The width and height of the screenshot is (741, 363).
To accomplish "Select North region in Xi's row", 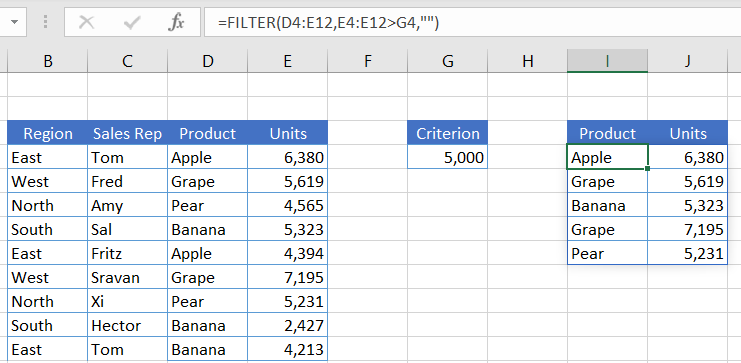I will point(47,302).
